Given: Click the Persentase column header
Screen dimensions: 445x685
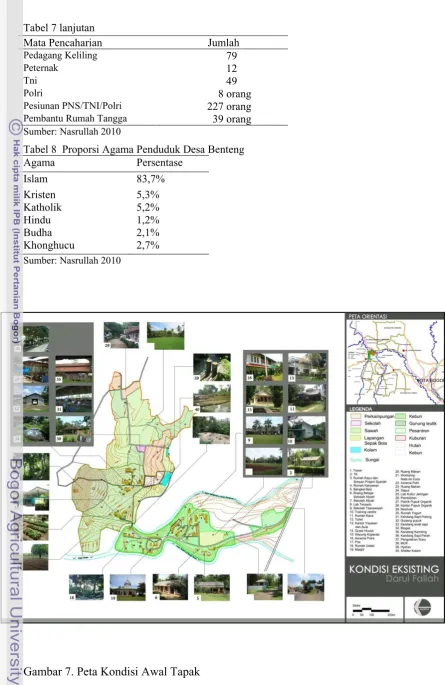Looking at the screenshot, I should pyautogui.click(x=159, y=163).
